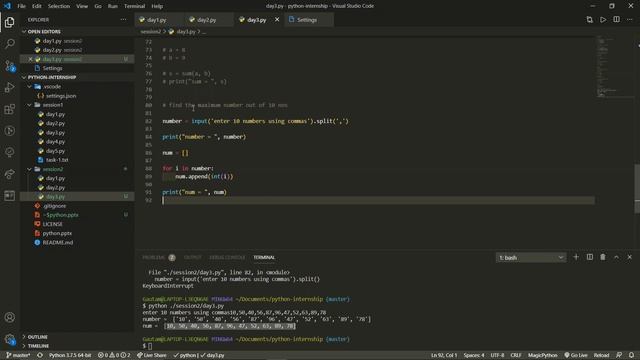Viewport: 640px width, 360px height.
Task: Click the Open Changes icon in editor toolbar
Action: tap(589, 20)
